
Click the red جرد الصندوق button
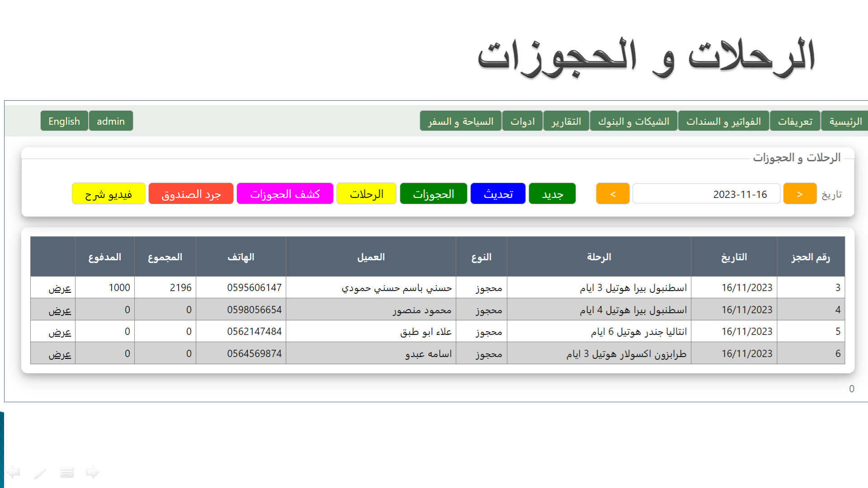(x=191, y=194)
